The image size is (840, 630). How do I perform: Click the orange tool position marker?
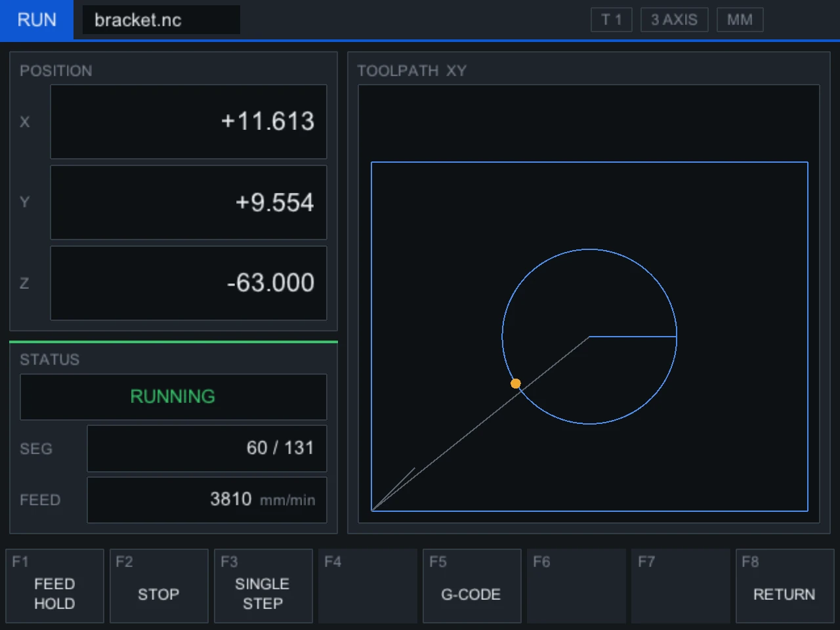point(516,384)
